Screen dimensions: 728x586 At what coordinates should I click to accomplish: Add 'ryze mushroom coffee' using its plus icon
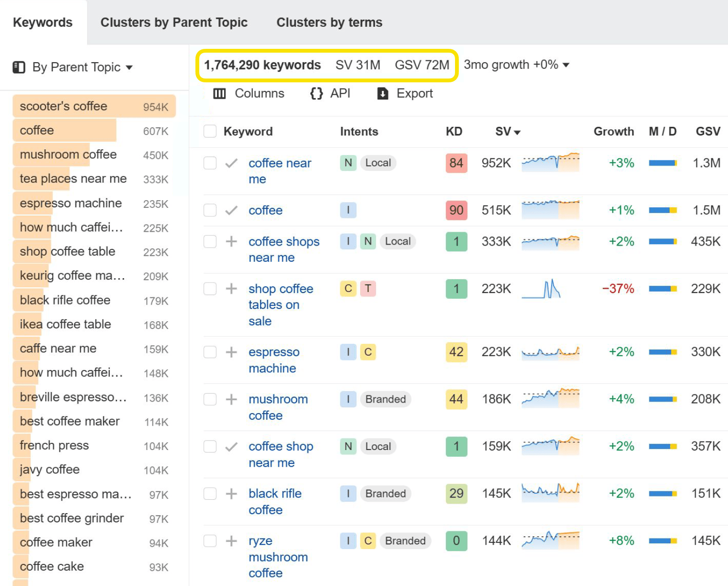[231, 541]
